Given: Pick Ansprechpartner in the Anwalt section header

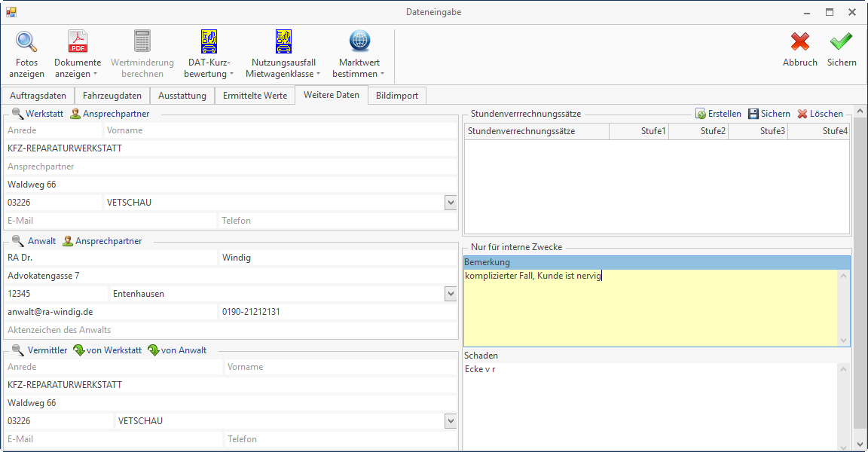Looking at the screenshot, I should (102, 240).
